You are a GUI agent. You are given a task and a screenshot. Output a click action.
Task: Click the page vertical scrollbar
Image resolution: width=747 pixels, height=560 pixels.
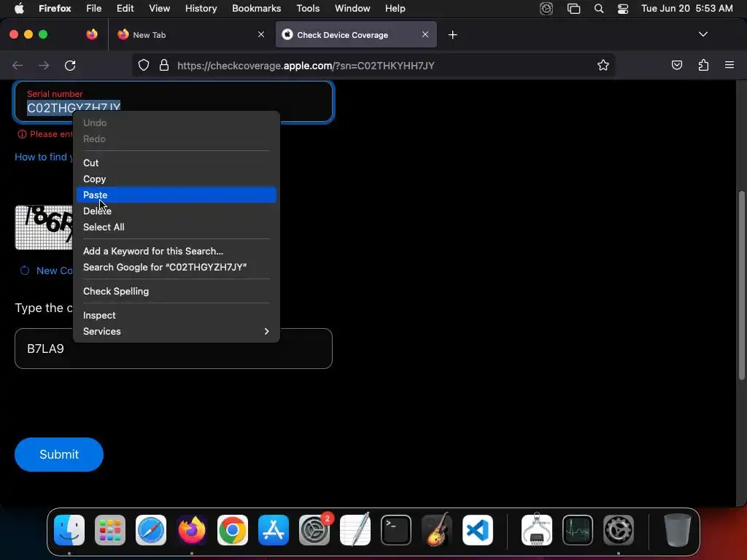click(x=741, y=286)
